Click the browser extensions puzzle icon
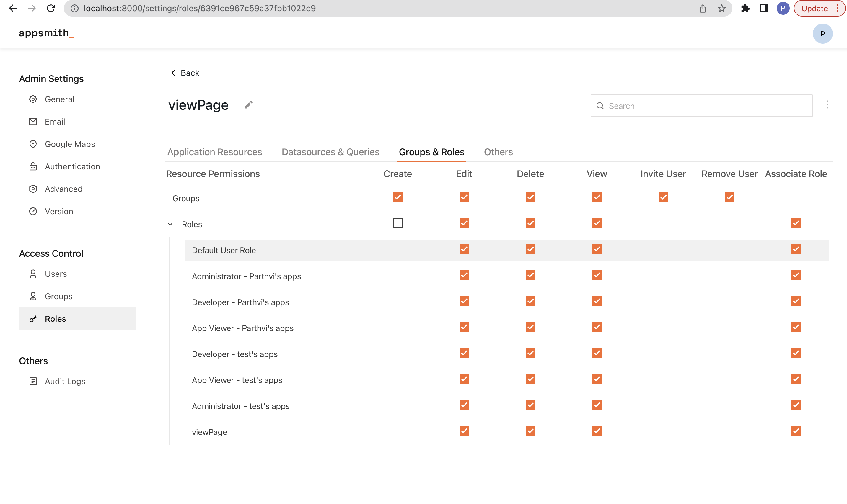 pyautogui.click(x=745, y=8)
